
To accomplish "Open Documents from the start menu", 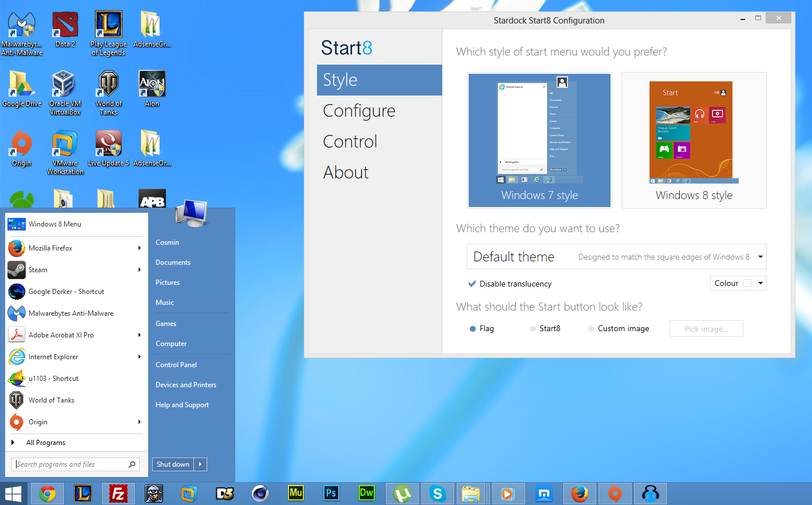I will pos(173,263).
